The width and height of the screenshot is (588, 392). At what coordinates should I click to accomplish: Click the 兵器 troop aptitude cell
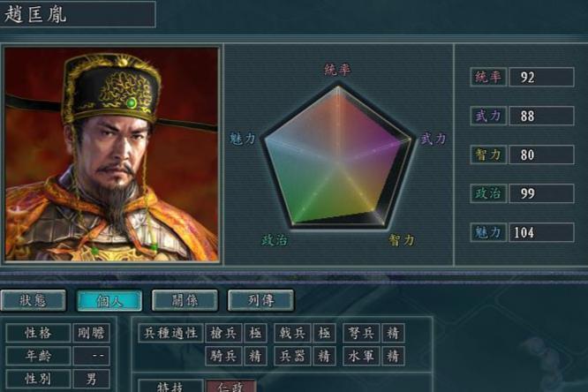pyautogui.click(x=292, y=356)
